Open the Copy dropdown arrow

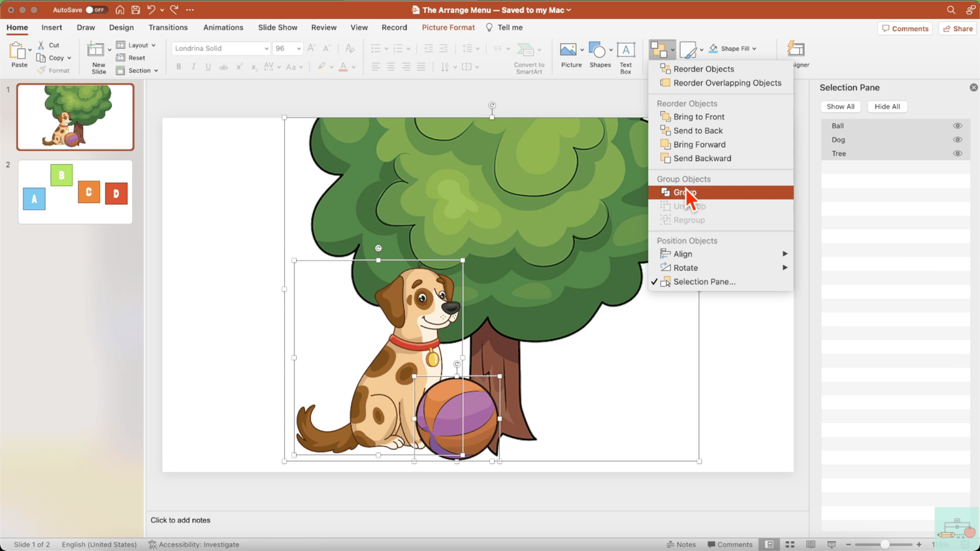click(69, 58)
